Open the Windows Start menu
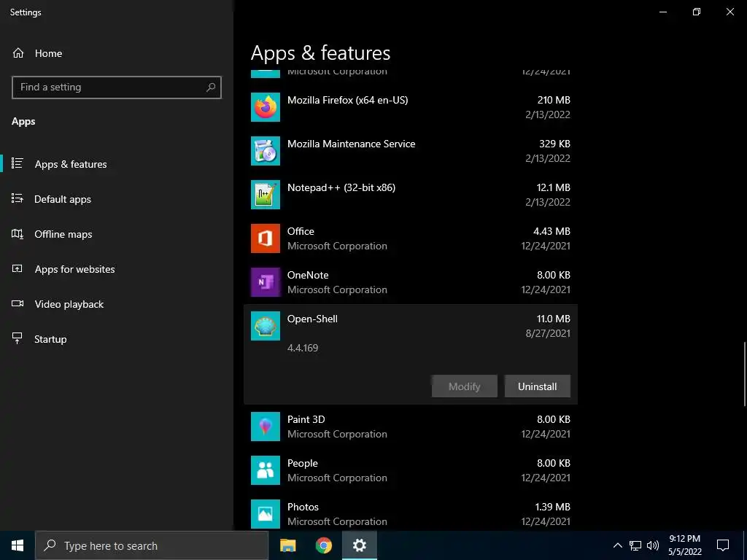The image size is (747, 560). 18,545
